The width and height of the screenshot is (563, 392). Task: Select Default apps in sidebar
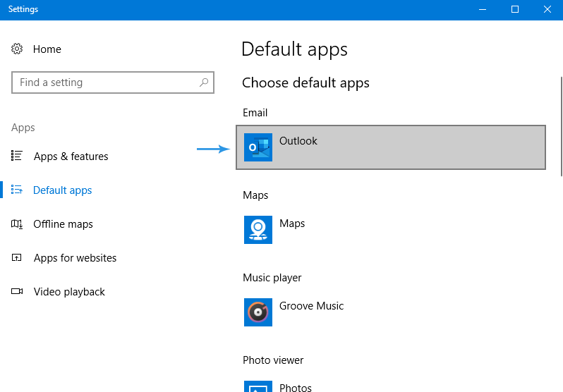[x=63, y=190]
